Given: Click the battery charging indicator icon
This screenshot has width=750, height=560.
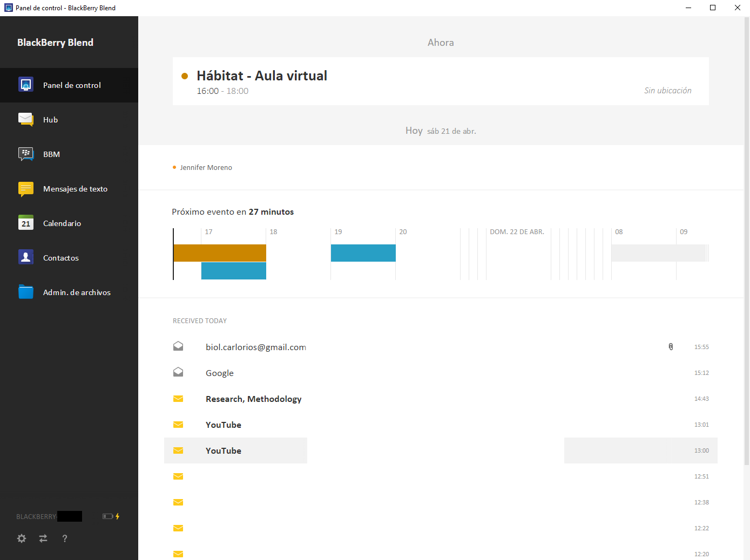Looking at the screenshot, I should 111,516.
